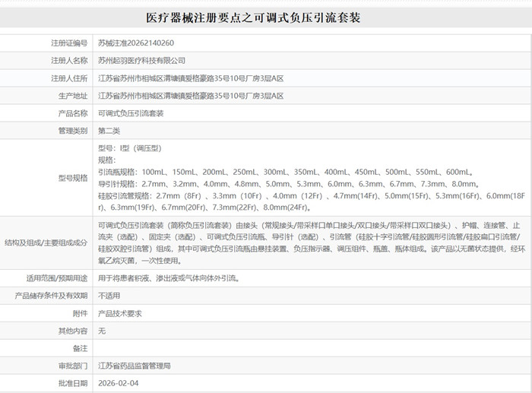Select company name 苏州起羽医疗科技有限公司
The image size is (532, 393).
(142, 61)
